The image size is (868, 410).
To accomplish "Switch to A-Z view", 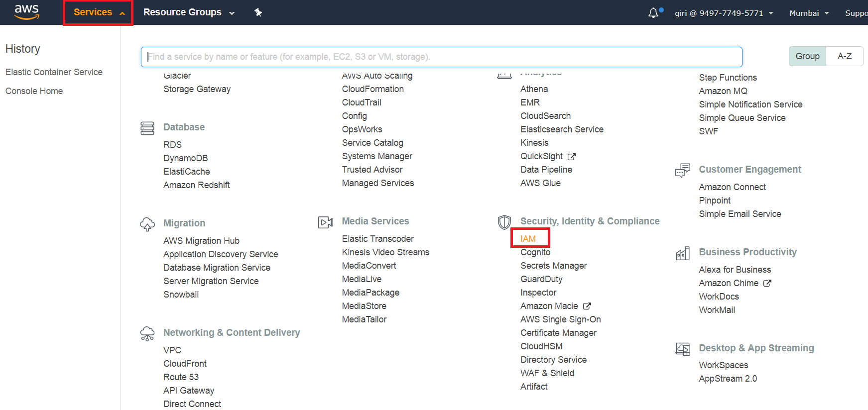I will (844, 56).
